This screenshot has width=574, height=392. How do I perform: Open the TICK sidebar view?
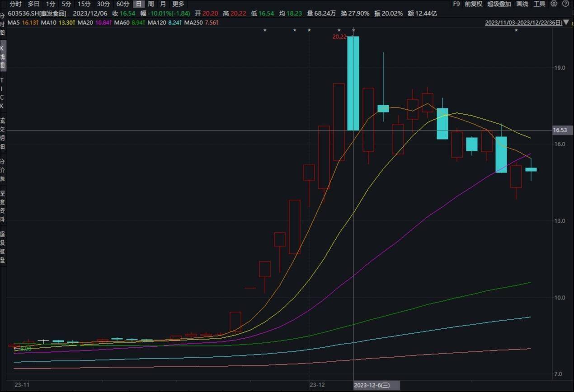[x=2, y=93]
